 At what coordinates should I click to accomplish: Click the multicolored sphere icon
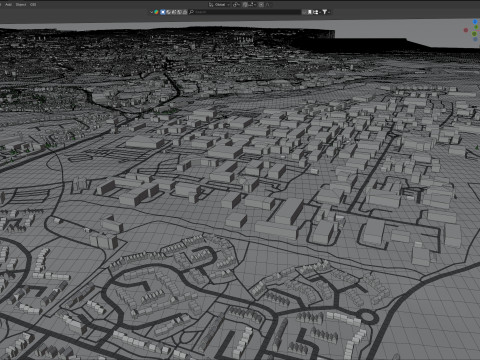click(x=156, y=12)
